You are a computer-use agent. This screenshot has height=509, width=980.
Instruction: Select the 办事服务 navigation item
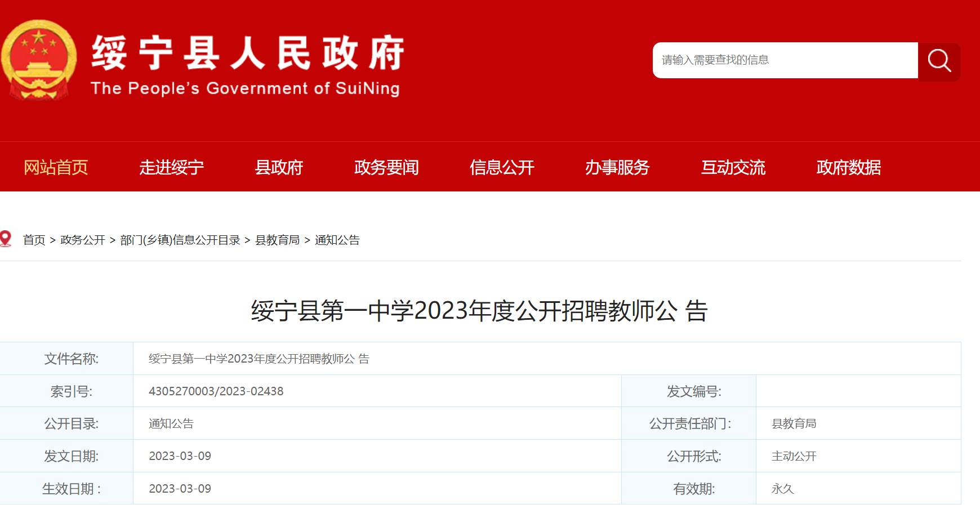(x=617, y=167)
